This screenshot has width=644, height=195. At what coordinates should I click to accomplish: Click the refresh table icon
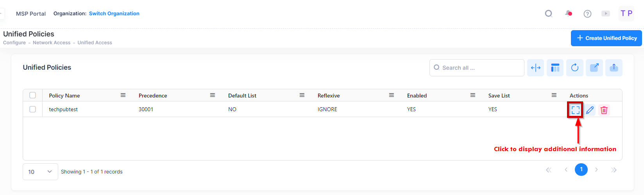[574, 68]
